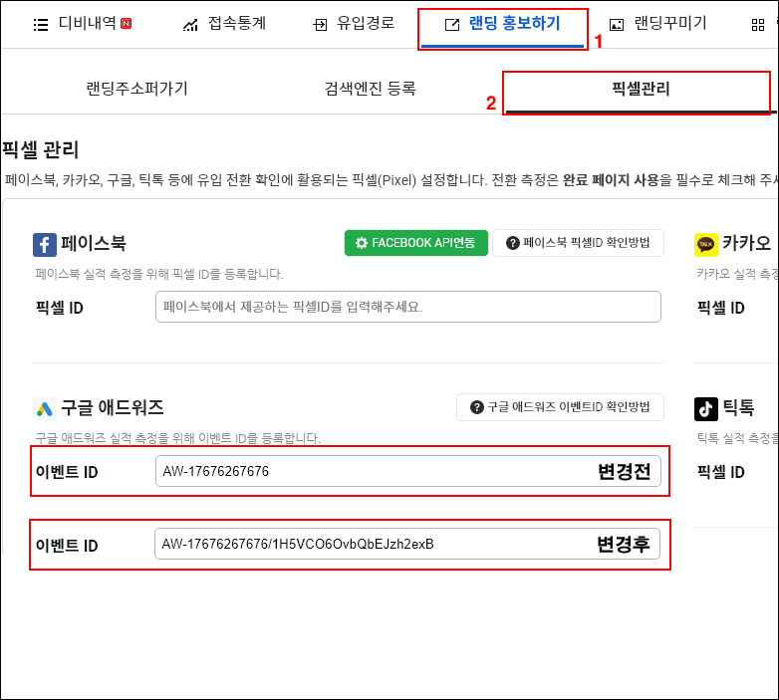The image size is (779, 700).
Task: Open the 랜딩 홍보하기 tab
Action: coord(502,25)
